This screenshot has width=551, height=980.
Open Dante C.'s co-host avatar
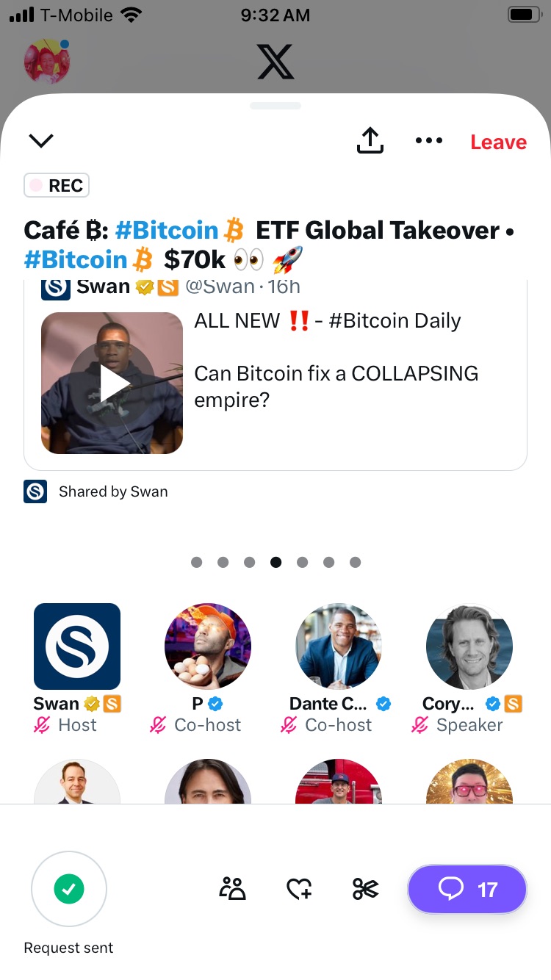(x=339, y=646)
